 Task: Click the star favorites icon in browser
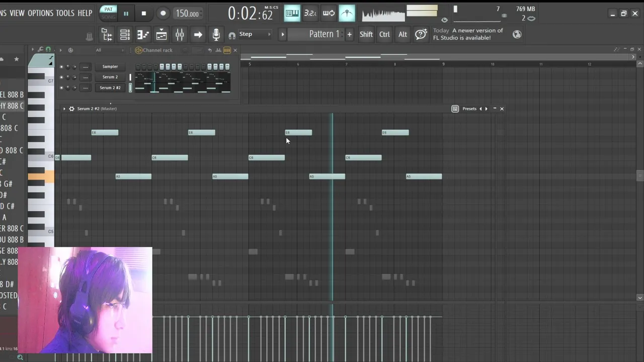pyautogui.click(x=16, y=59)
